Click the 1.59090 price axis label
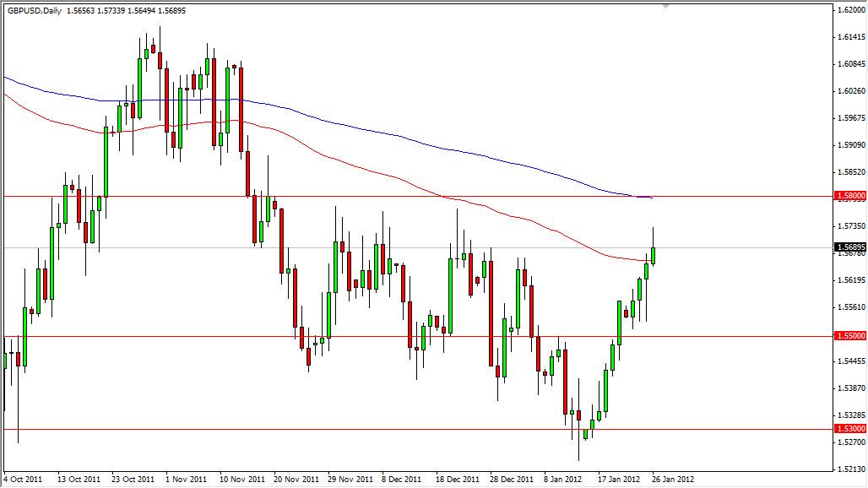Viewport: 868px width, 488px height. pyautogui.click(x=851, y=145)
